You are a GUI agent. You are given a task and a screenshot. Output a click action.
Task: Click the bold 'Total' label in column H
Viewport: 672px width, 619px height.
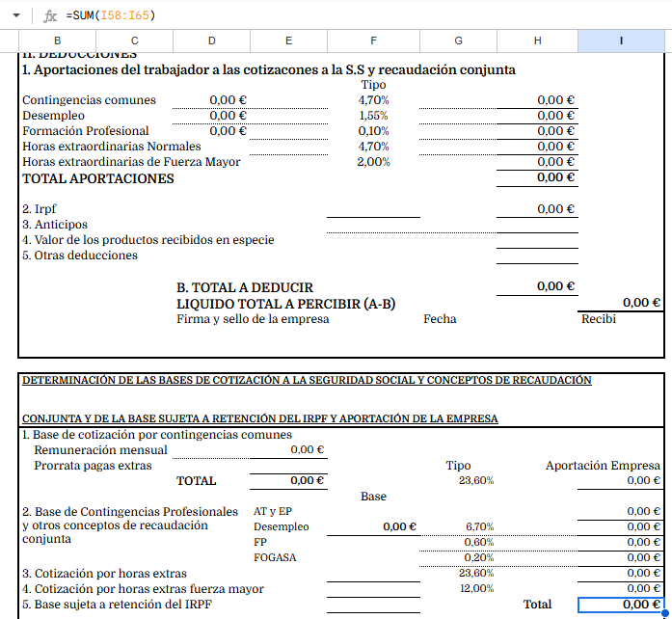[x=537, y=605]
